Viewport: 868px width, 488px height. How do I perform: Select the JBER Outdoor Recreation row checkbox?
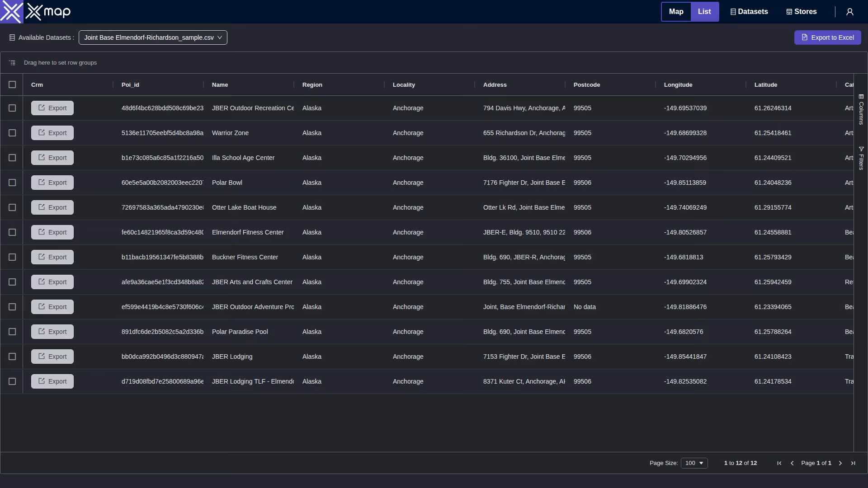point(12,108)
